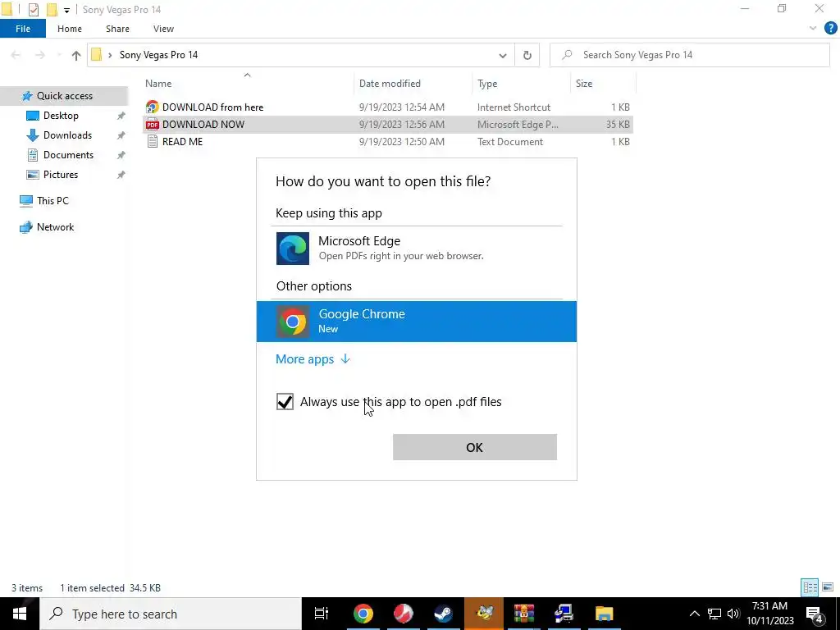Switch to the View ribbon tab

point(163,29)
